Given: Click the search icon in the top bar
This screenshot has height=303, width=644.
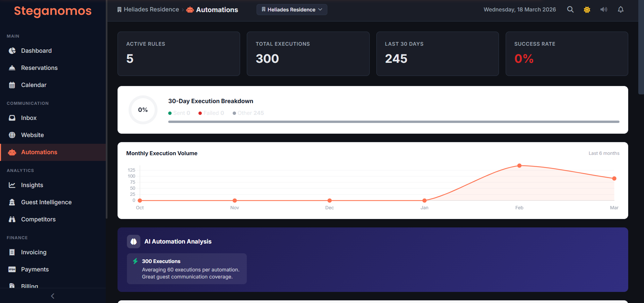Looking at the screenshot, I should [x=570, y=9].
